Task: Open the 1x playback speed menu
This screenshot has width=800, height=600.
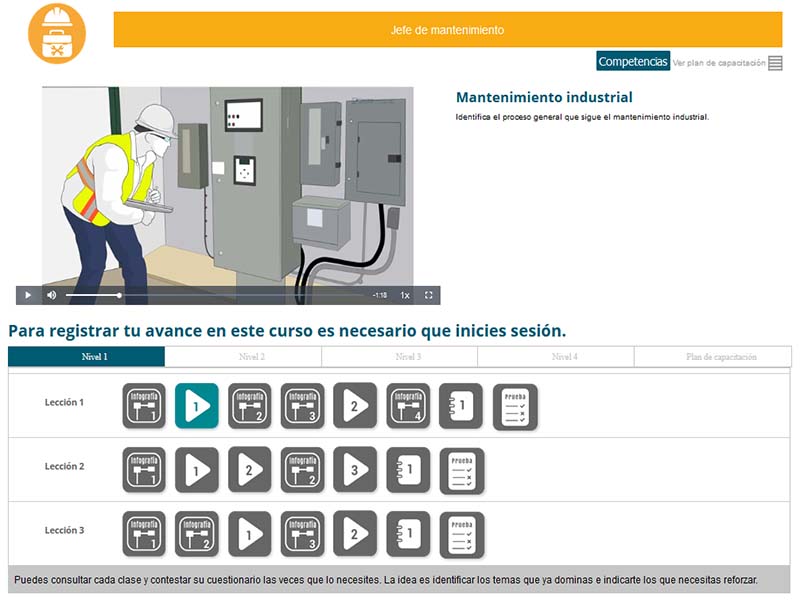Action: point(405,295)
